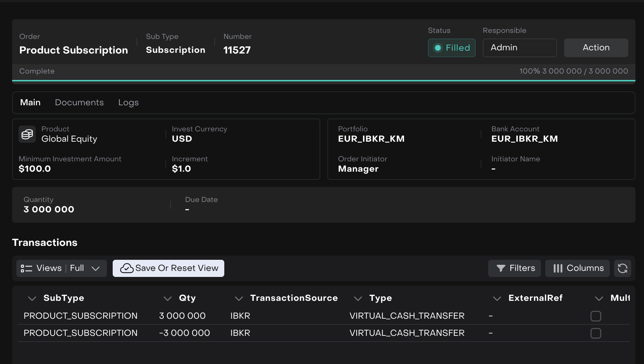Click the green Filled status dot
The height and width of the screenshot is (364, 644).
tap(438, 48)
